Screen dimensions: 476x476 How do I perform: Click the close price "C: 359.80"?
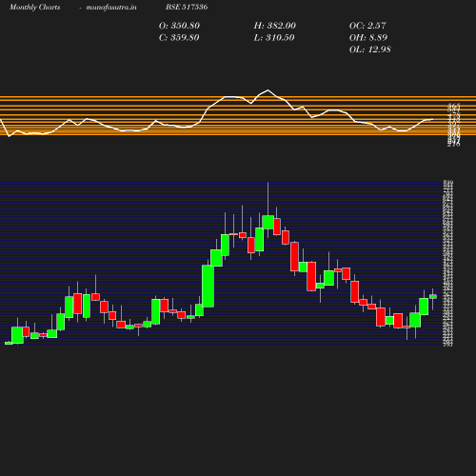pyautogui.click(x=179, y=38)
